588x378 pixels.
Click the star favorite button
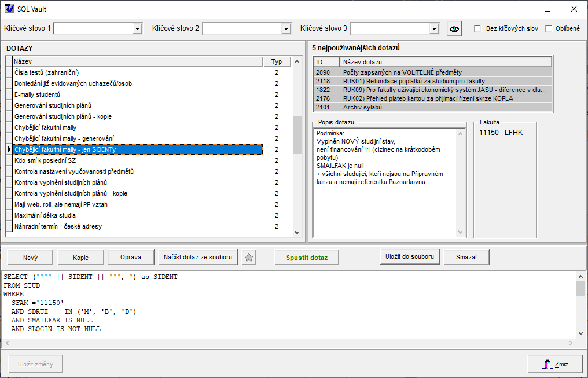[249, 258]
